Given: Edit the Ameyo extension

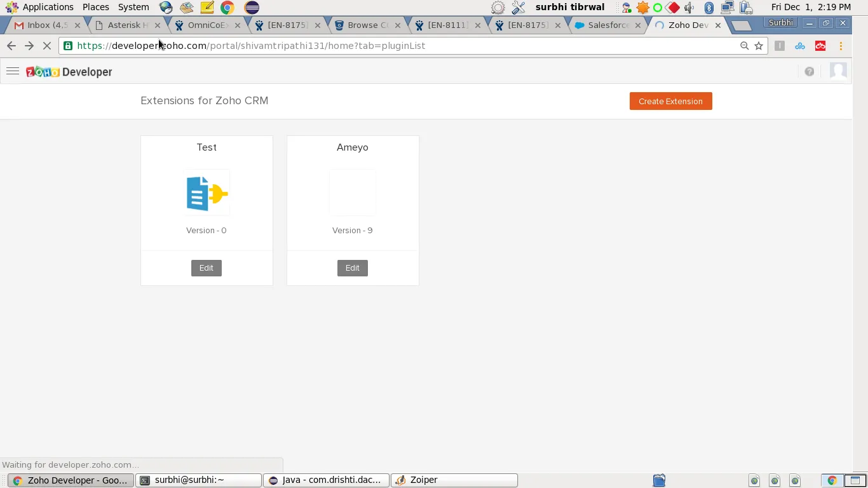Looking at the screenshot, I should 353,268.
